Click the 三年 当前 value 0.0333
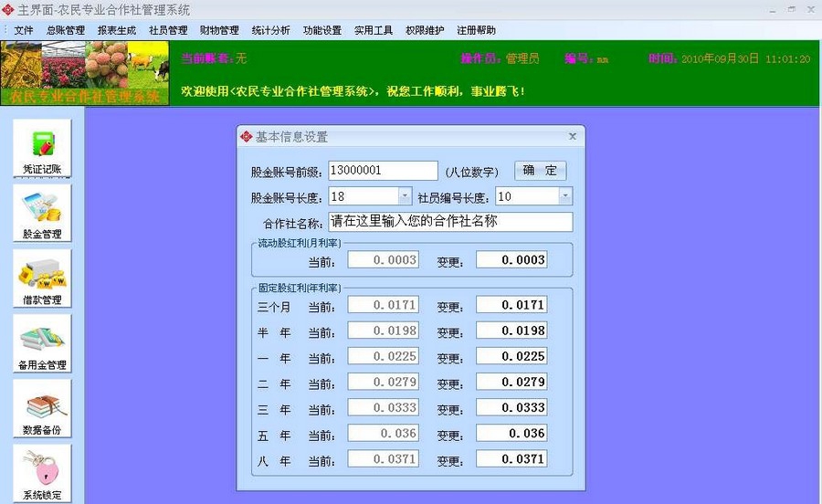This screenshot has height=504, width=822. point(384,407)
